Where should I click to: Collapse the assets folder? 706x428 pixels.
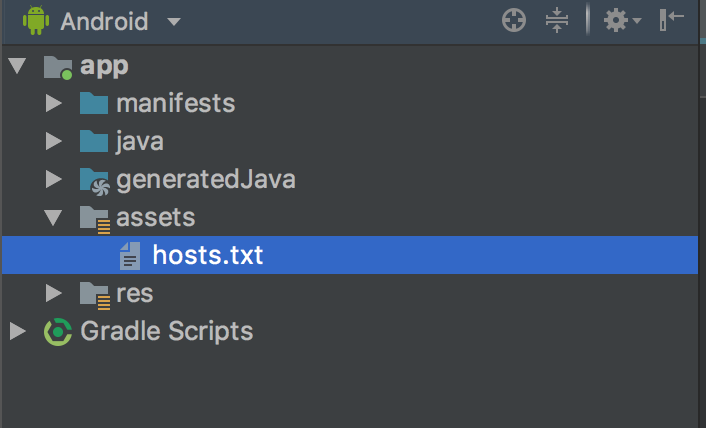(53, 218)
